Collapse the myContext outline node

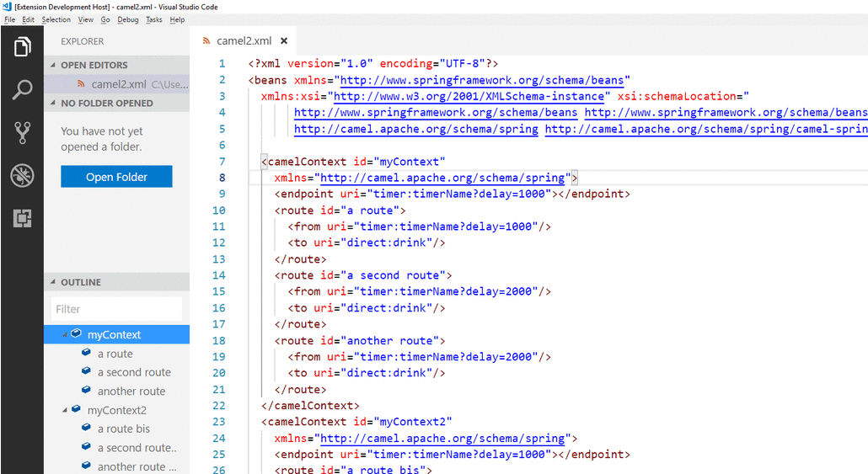tap(65, 334)
